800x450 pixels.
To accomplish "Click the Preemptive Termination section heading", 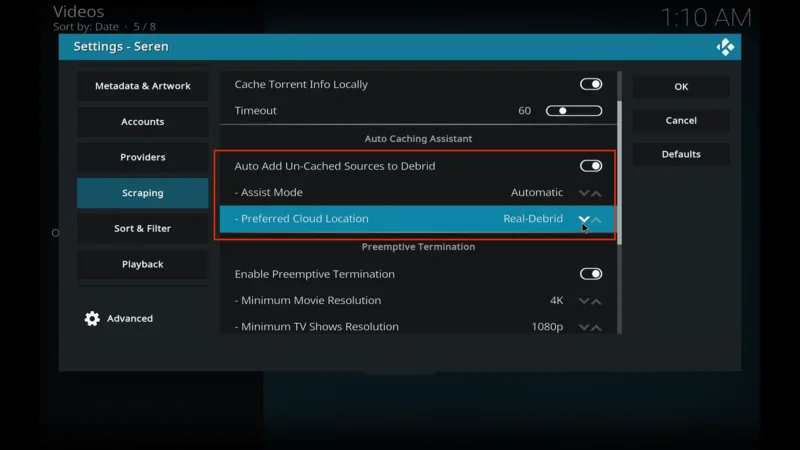I will 418,247.
